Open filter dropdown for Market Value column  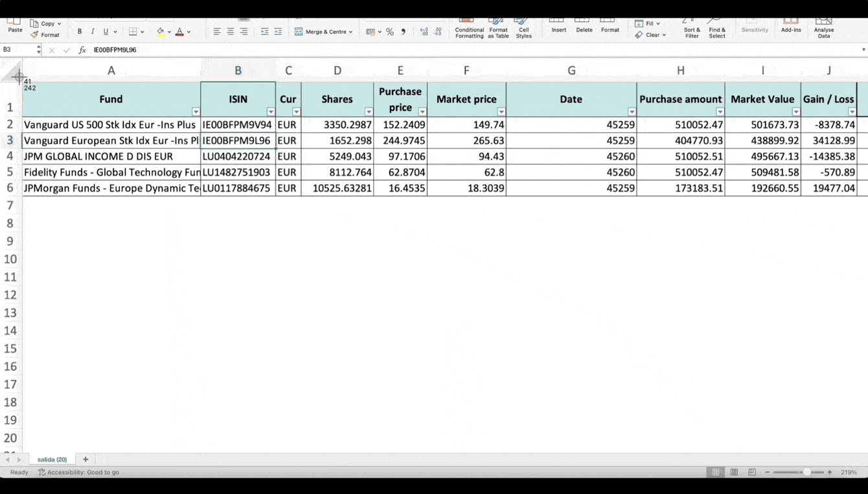(796, 112)
